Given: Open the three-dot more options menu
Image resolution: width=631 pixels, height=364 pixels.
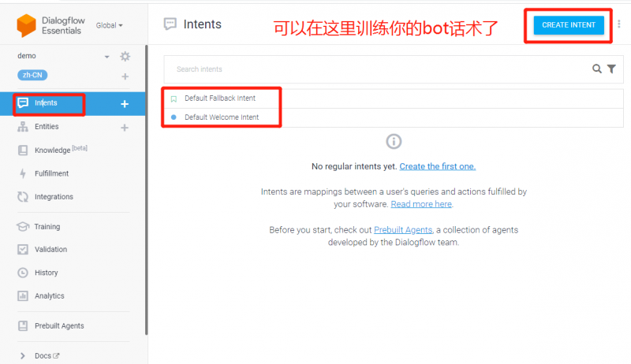Looking at the screenshot, I should click(x=619, y=24).
